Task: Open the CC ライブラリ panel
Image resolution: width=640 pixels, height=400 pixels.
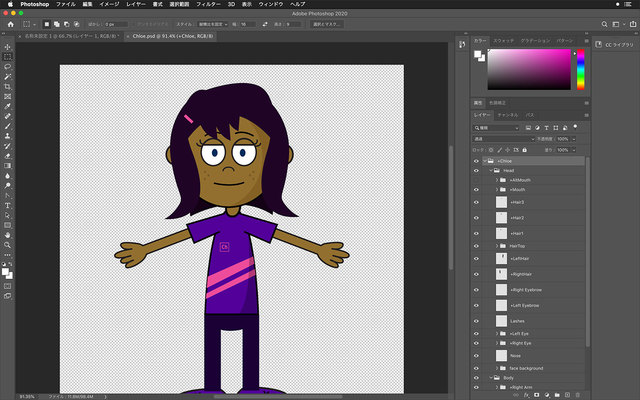Action: [x=612, y=45]
